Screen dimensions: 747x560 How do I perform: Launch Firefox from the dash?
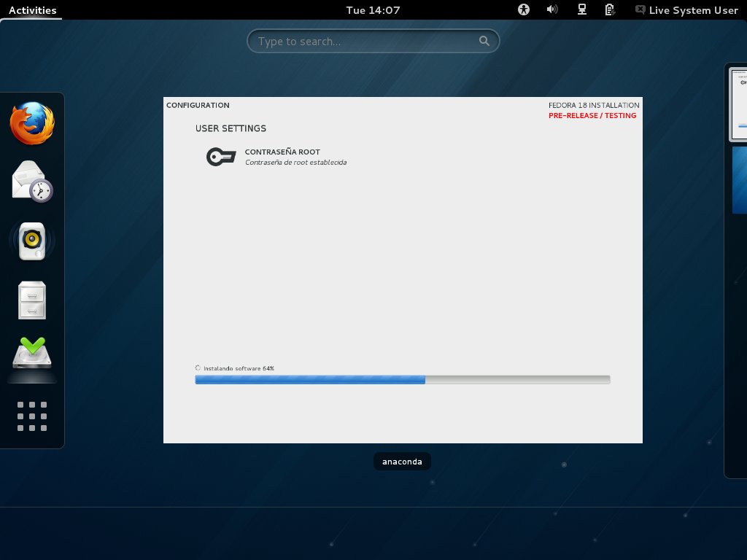[32, 123]
